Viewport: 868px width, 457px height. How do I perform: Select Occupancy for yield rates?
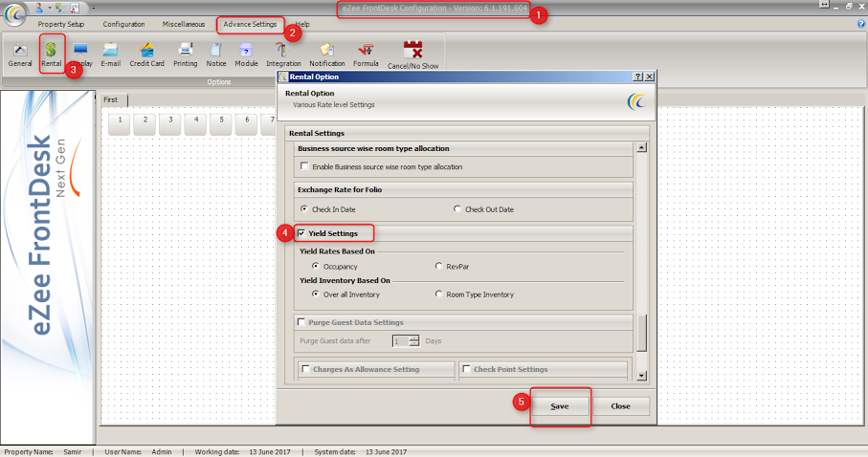point(316,266)
